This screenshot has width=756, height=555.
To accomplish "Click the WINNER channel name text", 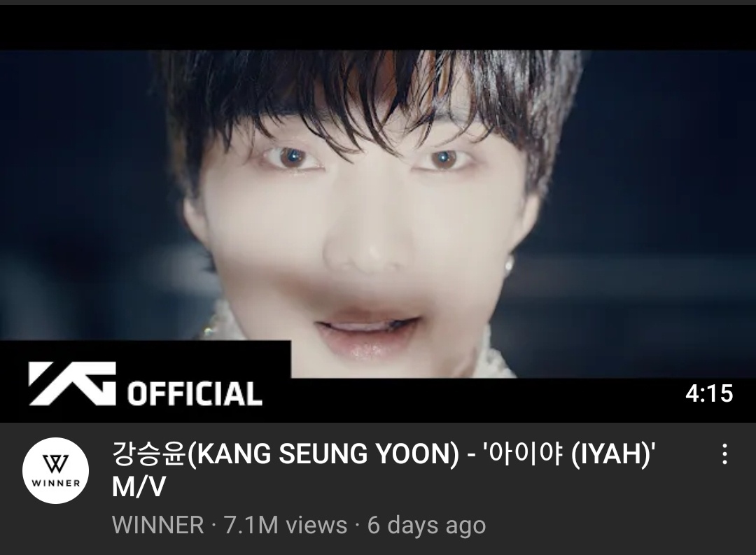I will click(157, 525).
